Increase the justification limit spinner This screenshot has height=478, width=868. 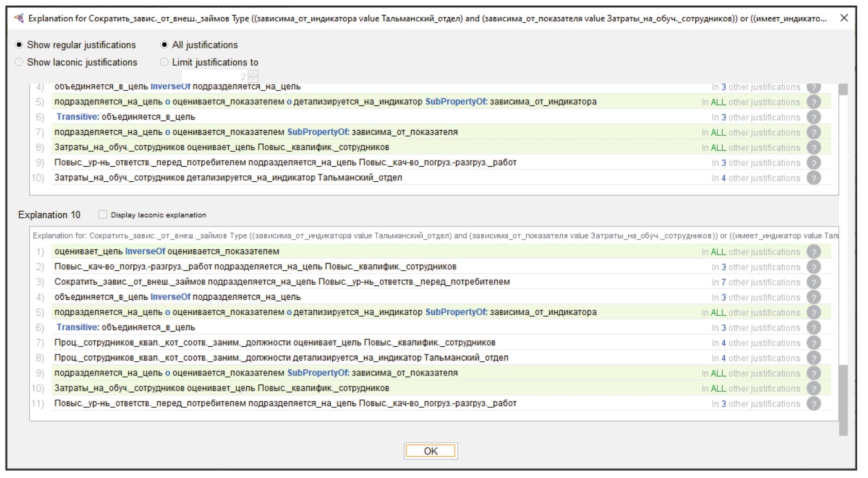point(254,74)
